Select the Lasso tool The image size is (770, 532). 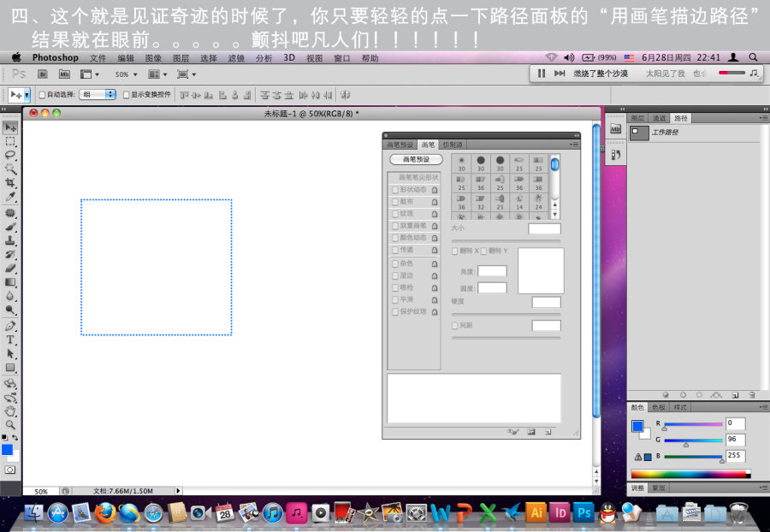pos(10,155)
